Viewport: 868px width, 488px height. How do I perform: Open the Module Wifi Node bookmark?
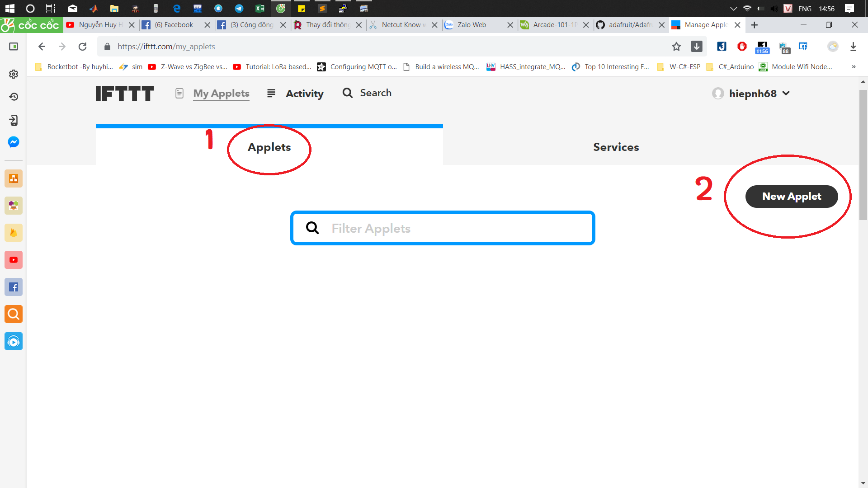pyautogui.click(x=796, y=67)
